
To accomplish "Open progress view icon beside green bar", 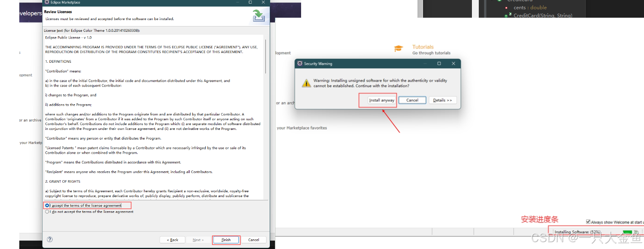I will point(636,232).
